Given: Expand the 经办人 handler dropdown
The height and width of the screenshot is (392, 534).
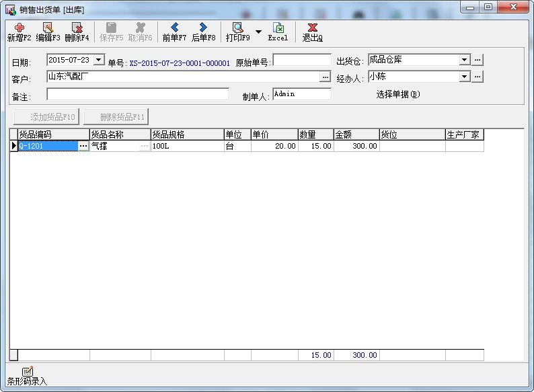Looking at the screenshot, I should tap(464, 77).
